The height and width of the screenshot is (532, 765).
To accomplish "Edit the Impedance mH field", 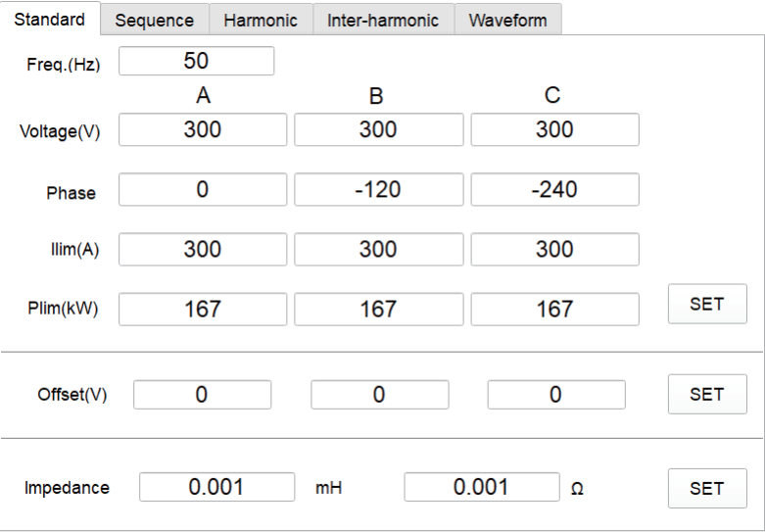I will tap(216, 487).
